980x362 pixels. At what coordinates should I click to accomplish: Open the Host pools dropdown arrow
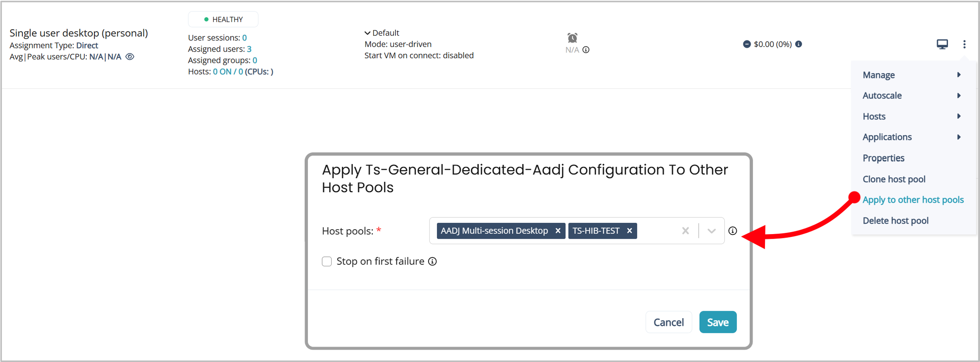(x=711, y=231)
